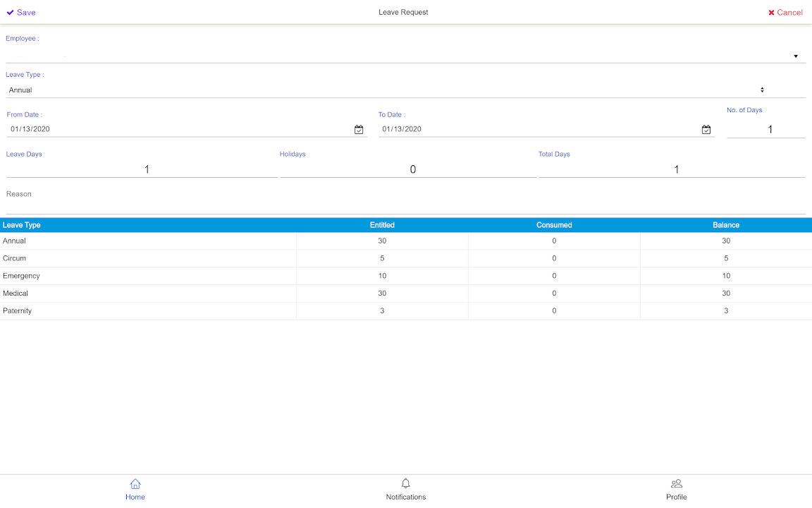The height and width of the screenshot is (508, 812).
Task: Open the To Date calendar picker icon
Action: pyautogui.click(x=706, y=130)
